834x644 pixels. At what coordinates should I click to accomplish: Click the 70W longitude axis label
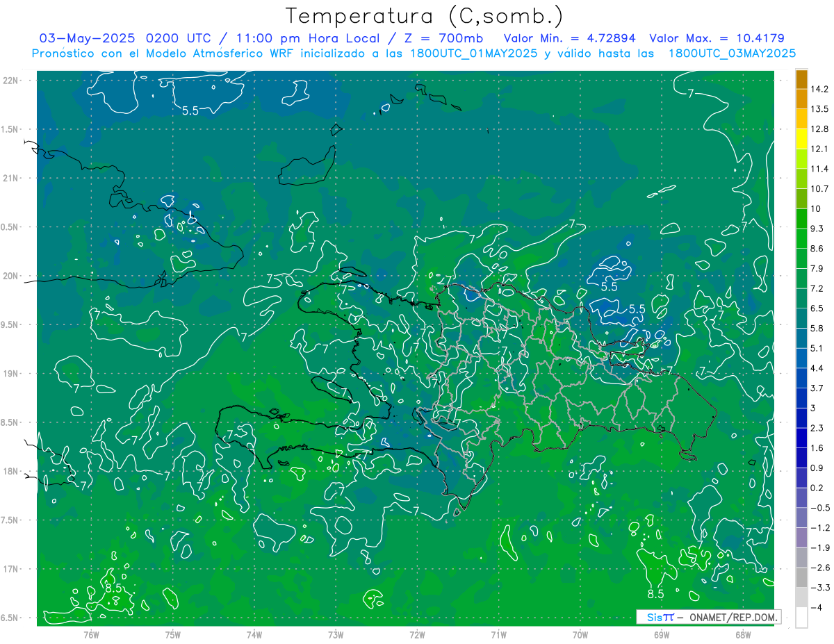coord(580,634)
